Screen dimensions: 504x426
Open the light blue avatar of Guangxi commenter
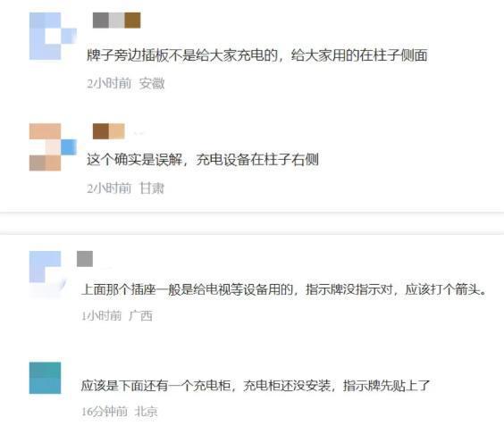point(48,273)
